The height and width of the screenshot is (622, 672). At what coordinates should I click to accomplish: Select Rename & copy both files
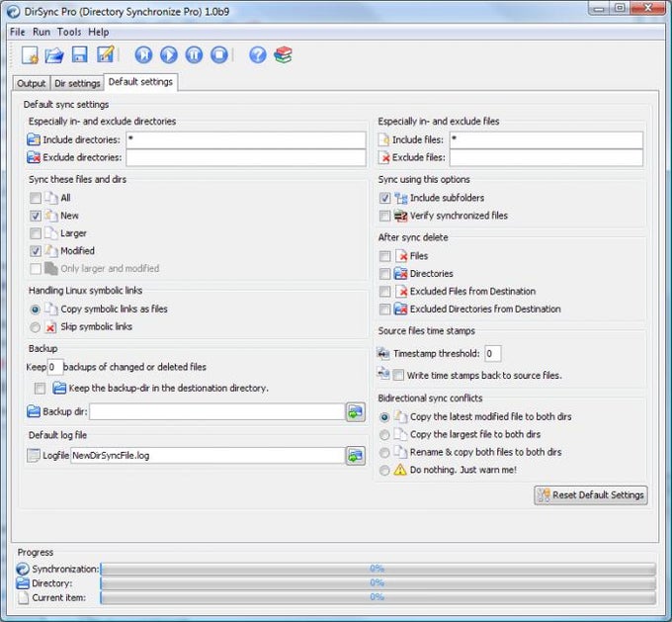coord(384,452)
